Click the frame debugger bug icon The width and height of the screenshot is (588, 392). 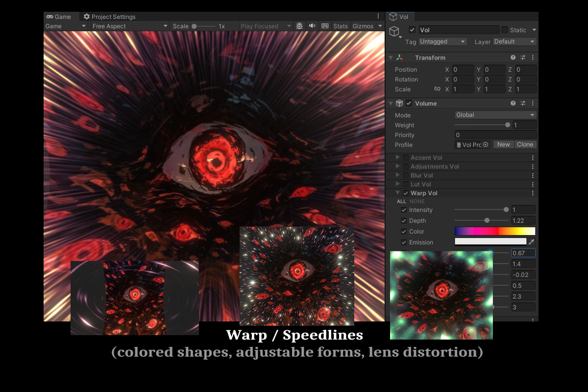(299, 26)
